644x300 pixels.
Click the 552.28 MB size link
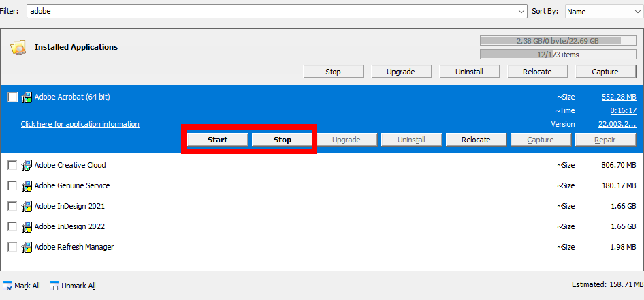tap(619, 97)
